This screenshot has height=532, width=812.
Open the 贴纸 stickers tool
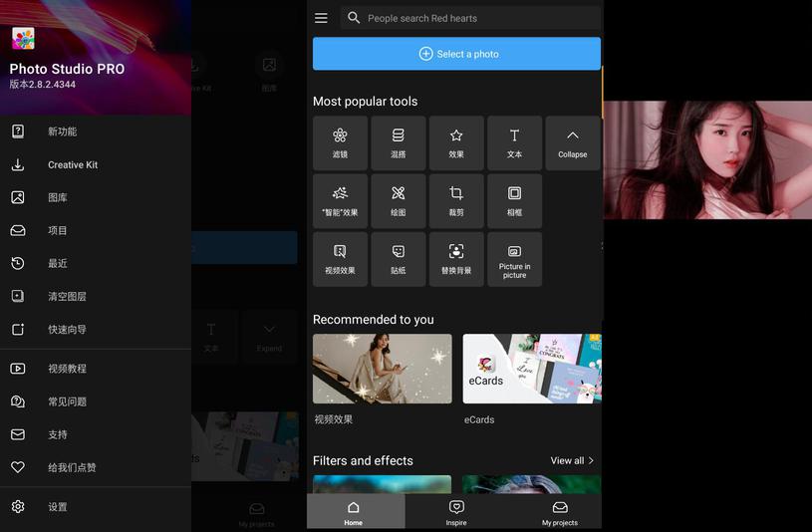coord(398,259)
